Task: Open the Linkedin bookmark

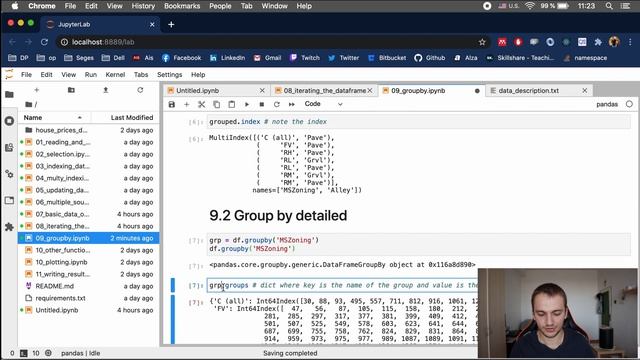Action: [x=227, y=58]
